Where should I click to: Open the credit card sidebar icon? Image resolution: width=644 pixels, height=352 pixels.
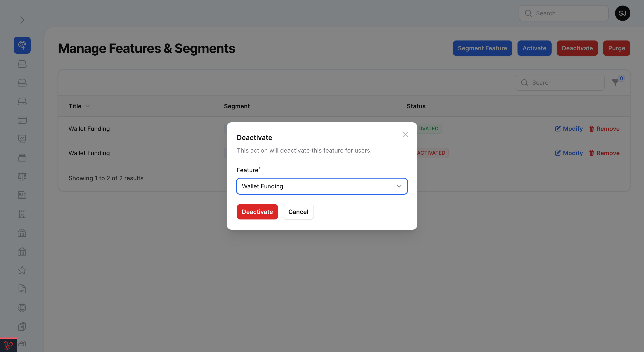(x=22, y=120)
